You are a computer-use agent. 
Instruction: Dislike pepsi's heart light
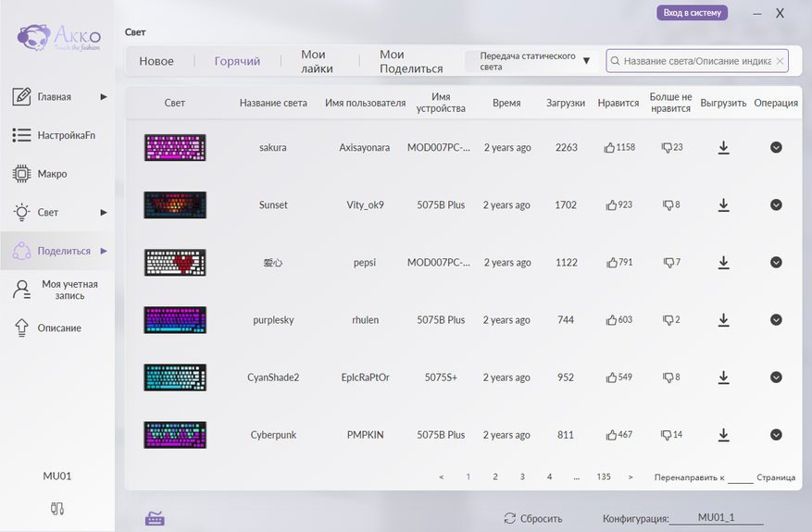(668, 263)
